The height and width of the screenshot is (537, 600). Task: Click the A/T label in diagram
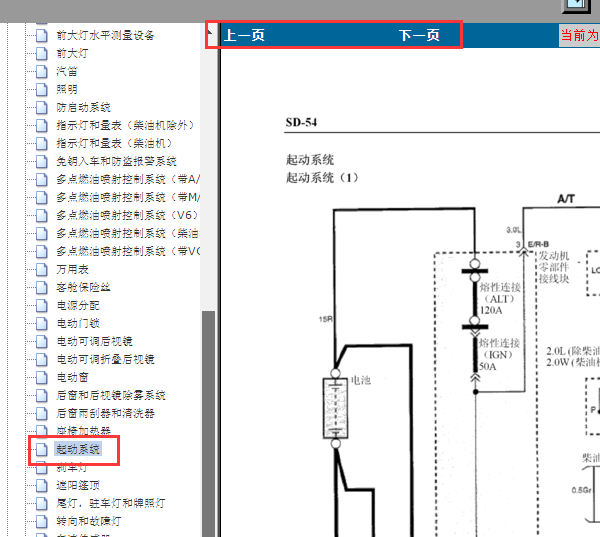click(566, 199)
